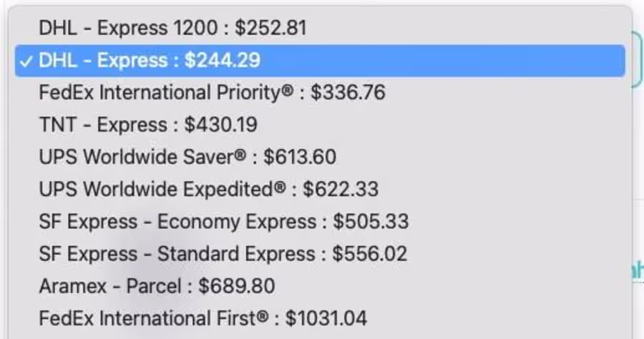The height and width of the screenshot is (339, 644).
Task: Choose SF Express - Standard Express
Action: click(320, 254)
